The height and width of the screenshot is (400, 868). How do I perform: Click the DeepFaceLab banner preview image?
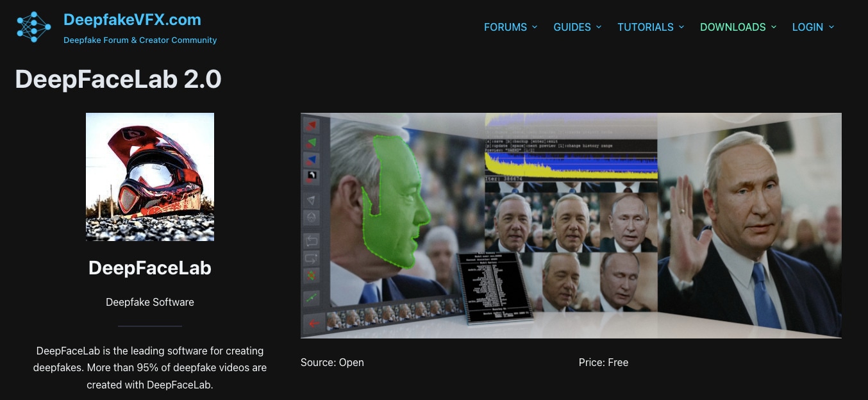[x=571, y=226]
